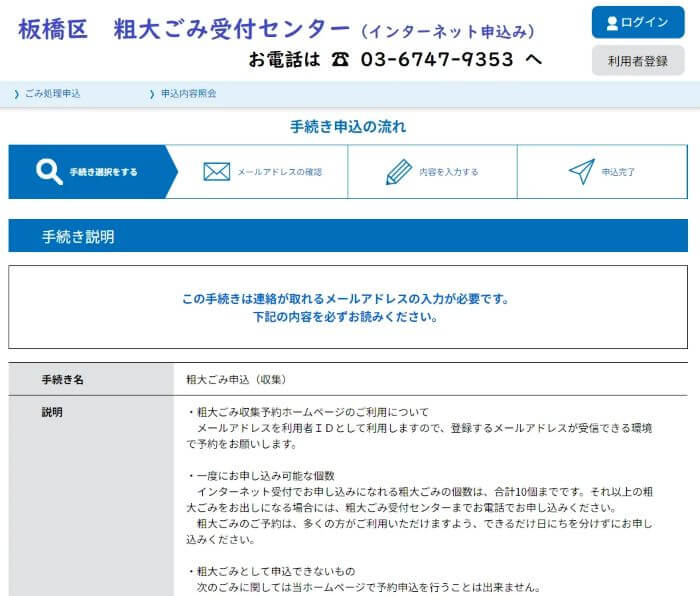Viewport: 700px width, 596px height.
Task: Open the ごみ処理申込 menu link
Action: 52,94
